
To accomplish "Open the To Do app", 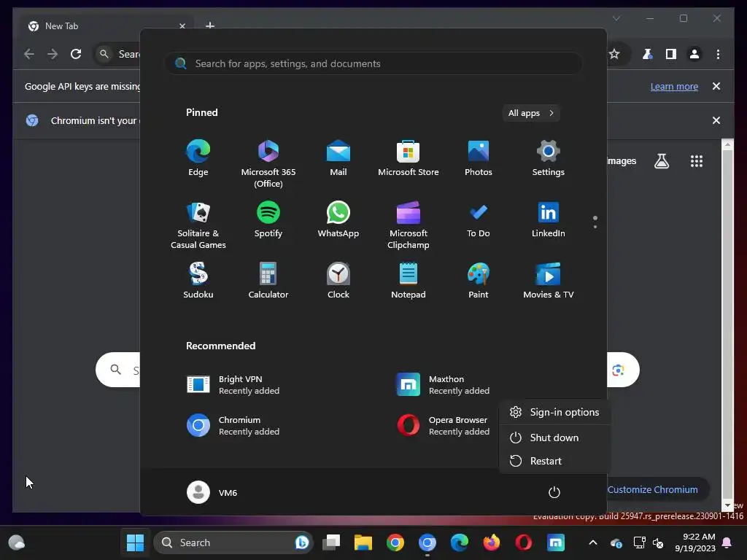I will 479,220.
